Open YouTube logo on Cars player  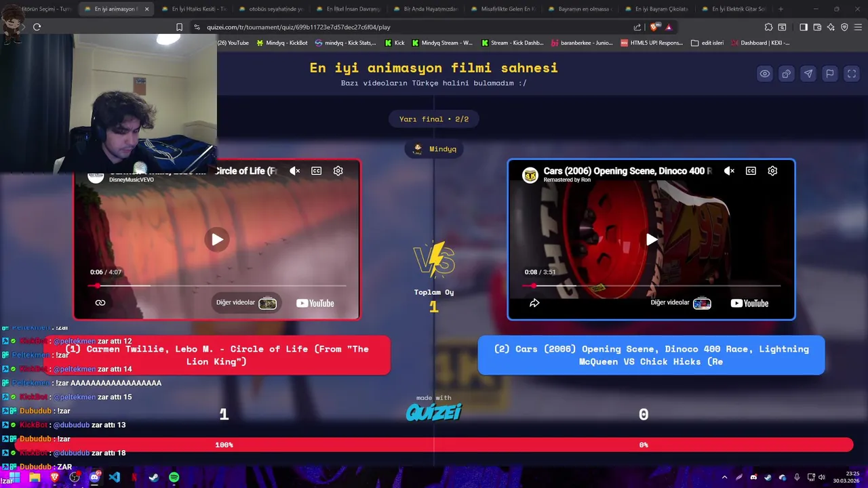[x=749, y=303]
